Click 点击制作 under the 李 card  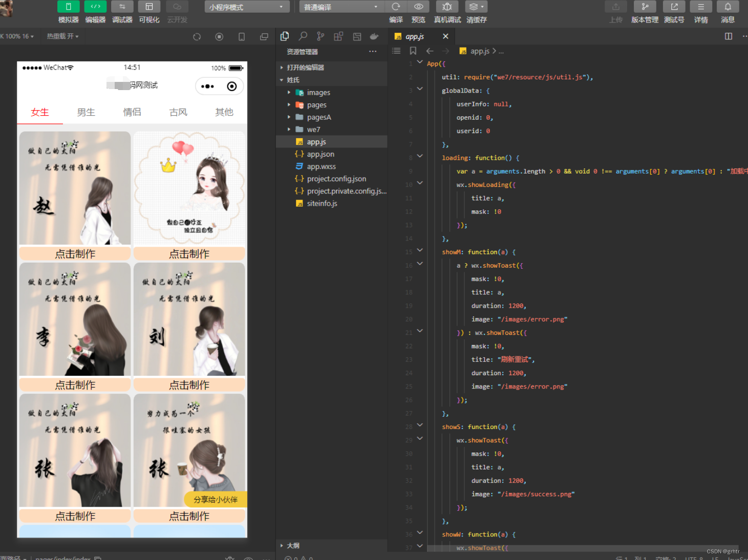click(75, 385)
